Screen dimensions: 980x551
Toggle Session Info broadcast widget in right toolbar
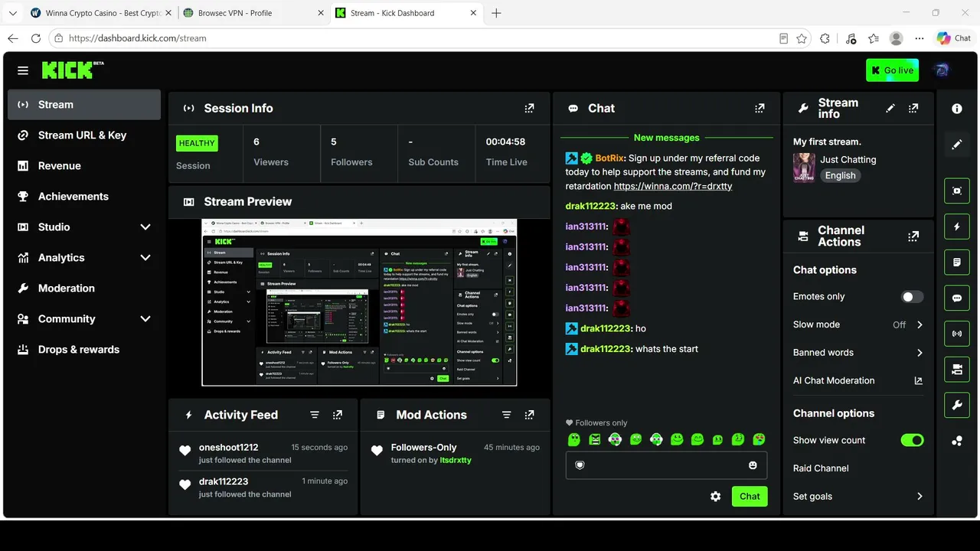click(x=957, y=334)
